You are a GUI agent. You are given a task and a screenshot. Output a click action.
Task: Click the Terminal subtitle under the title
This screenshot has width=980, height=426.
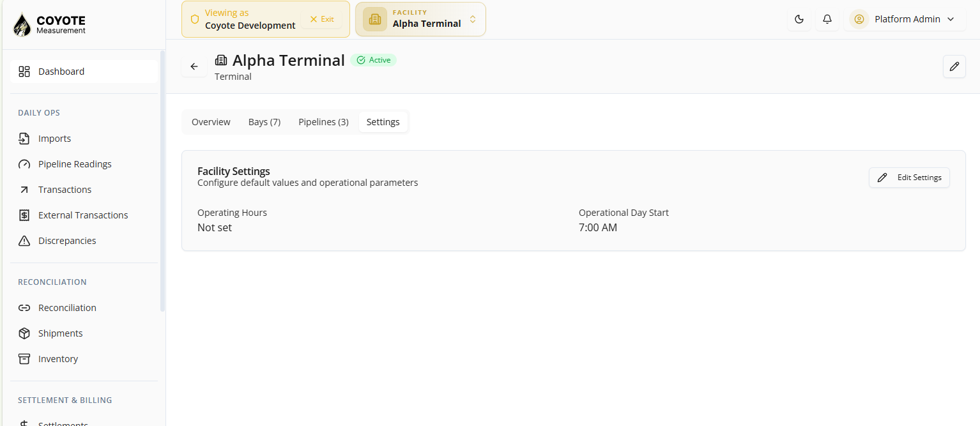pos(233,77)
